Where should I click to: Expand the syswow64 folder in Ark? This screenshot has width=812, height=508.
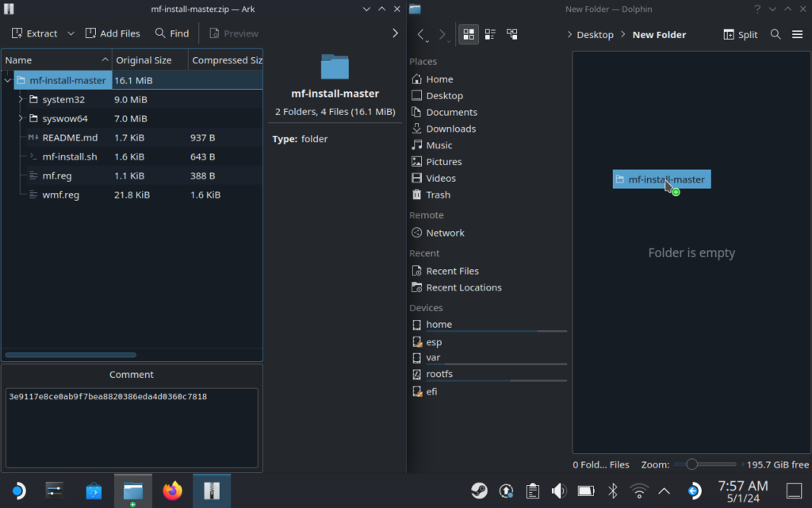21,118
